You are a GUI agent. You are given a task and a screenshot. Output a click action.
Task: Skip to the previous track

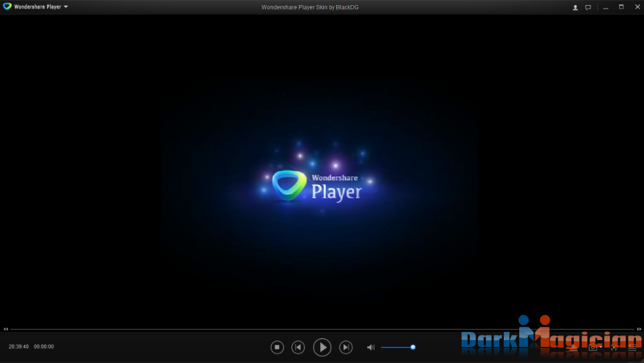[298, 347]
